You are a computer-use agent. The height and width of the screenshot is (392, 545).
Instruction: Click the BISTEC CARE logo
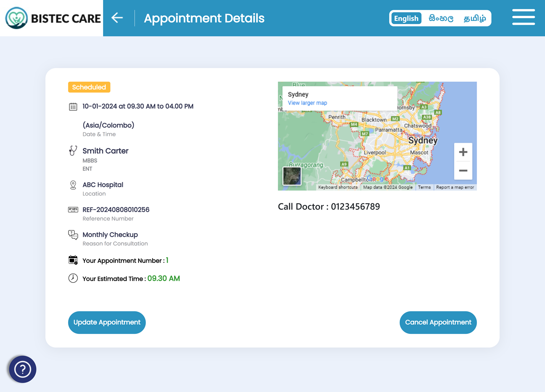tap(53, 18)
